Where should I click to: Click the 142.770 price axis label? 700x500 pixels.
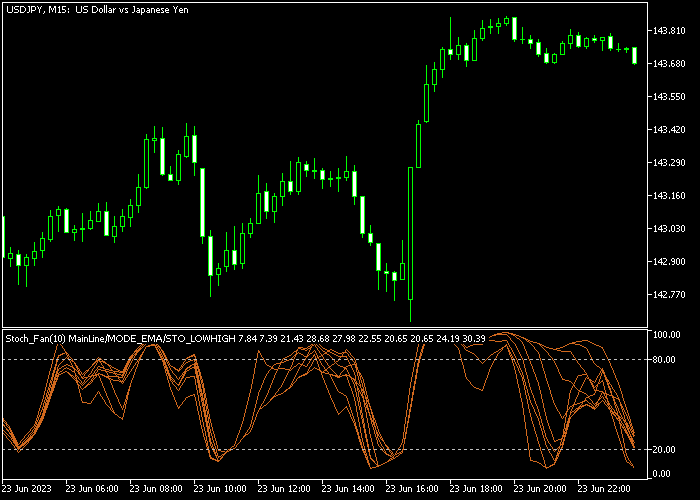point(669,295)
